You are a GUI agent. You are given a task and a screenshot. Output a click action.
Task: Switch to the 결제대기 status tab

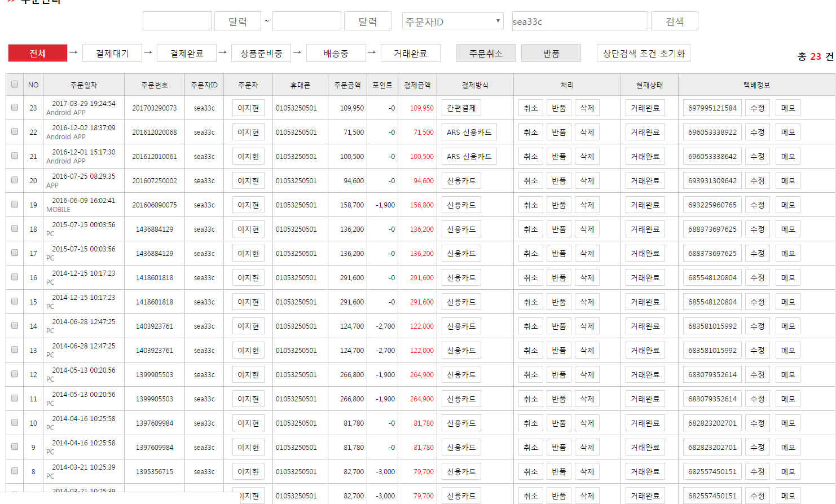[x=112, y=53]
